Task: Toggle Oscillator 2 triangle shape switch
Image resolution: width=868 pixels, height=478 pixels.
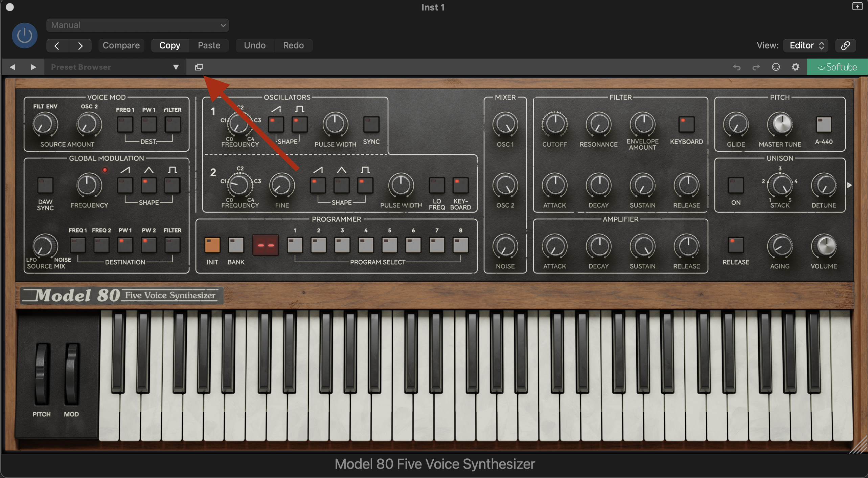Action: pos(342,185)
